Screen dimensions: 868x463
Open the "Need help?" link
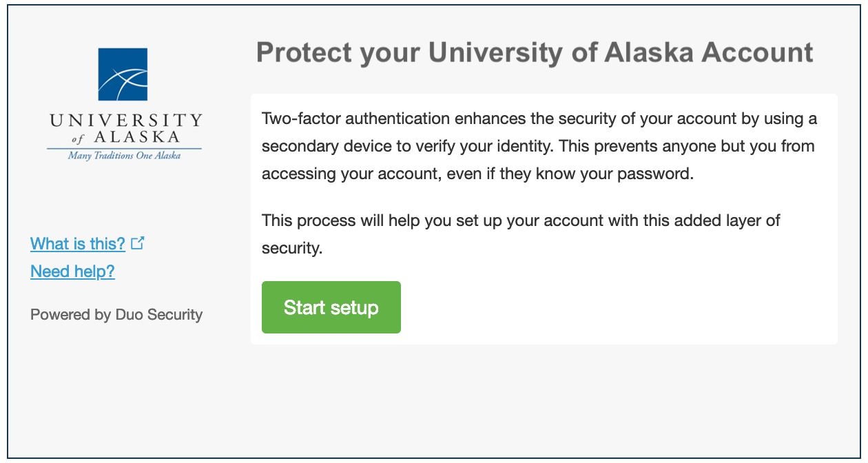coord(72,271)
